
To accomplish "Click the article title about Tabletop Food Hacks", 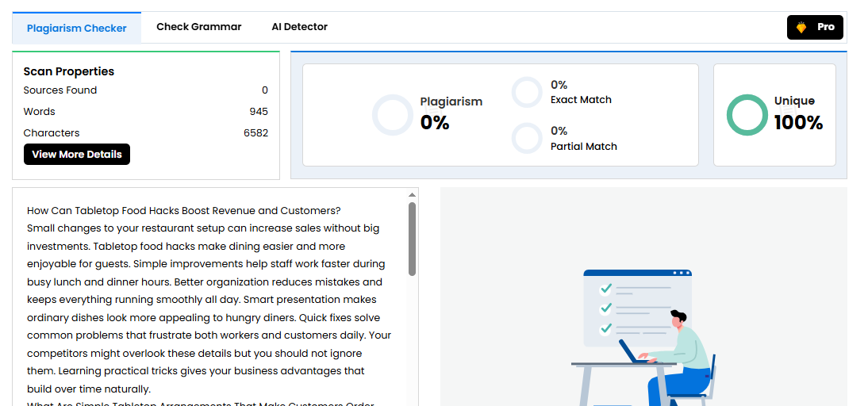I will pos(183,211).
